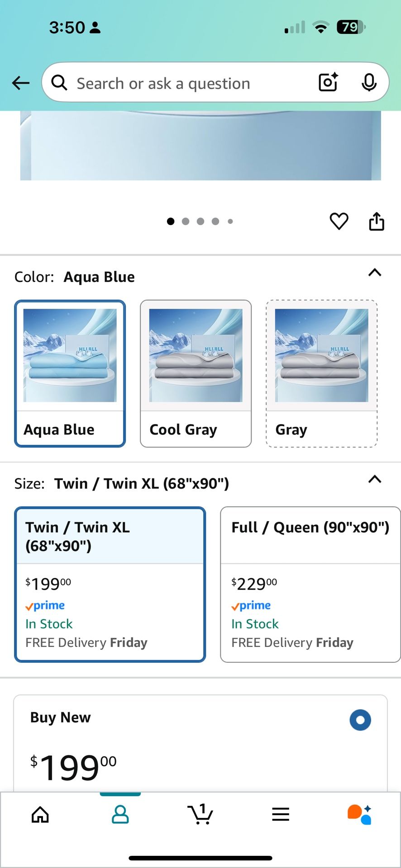Choose Full / Queen (90"x90") size option
Viewport: 401px width, 868px height.
click(x=310, y=584)
